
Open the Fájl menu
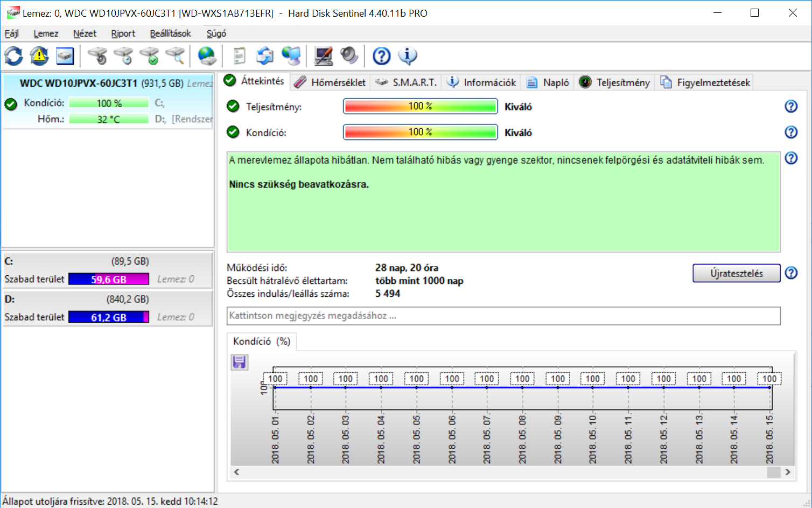click(11, 33)
